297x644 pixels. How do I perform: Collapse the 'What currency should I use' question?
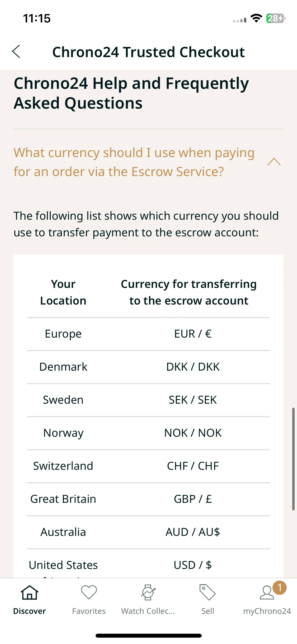pos(134,162)
